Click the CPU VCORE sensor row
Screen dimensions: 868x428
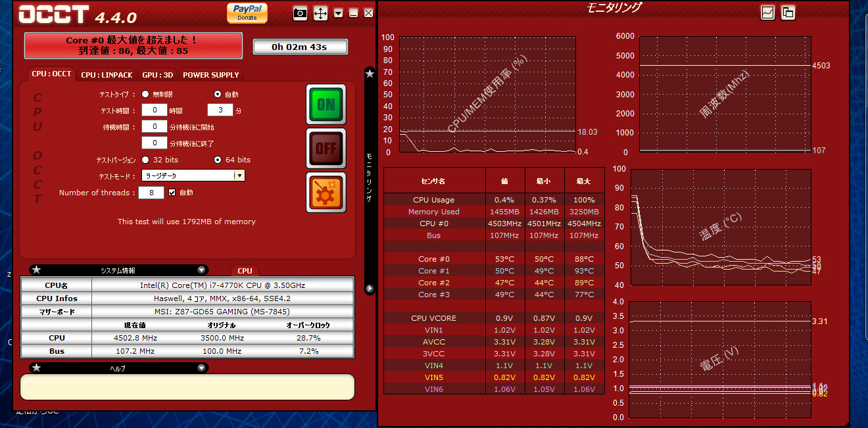(494, 318)
